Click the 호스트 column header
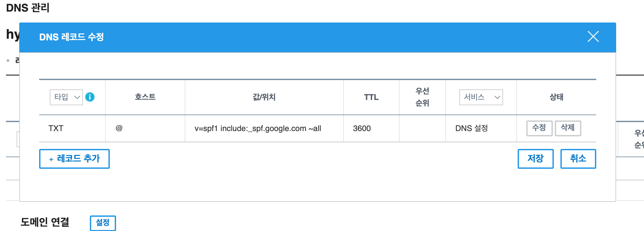Screen dimensions: 644x231 (x=145, y=97)
